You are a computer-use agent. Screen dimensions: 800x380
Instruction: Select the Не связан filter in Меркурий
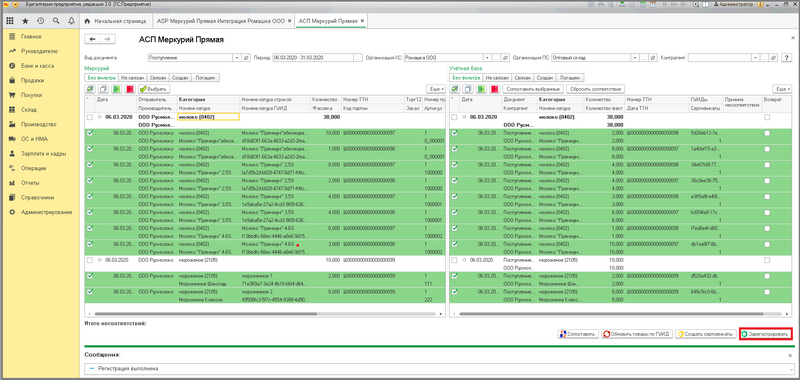coord(133,78)
